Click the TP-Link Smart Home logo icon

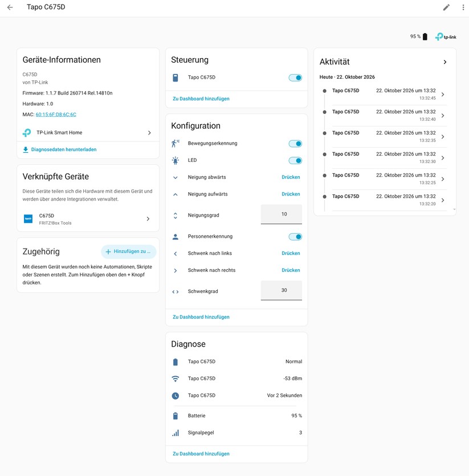click(x=27, y=133)
